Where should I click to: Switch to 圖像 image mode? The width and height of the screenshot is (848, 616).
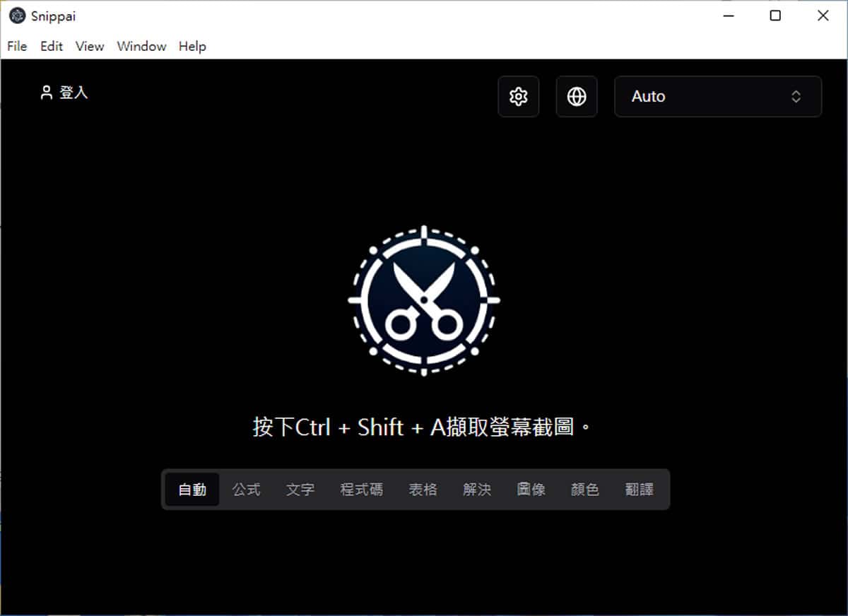tap(531, 489)
